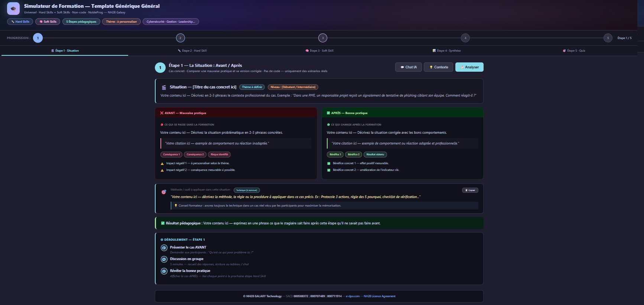Open the e-dpo.com link
Viewport: 644px width, 305px height.
[x=352, y=296]
